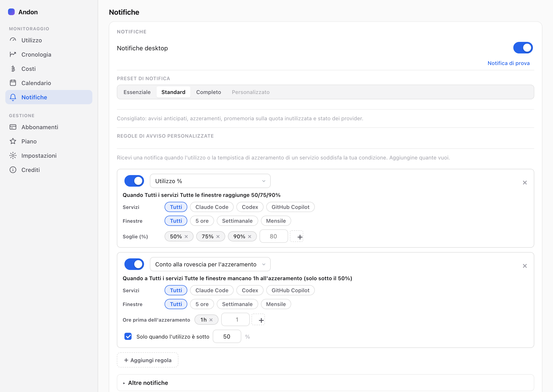Image resolution: width=553 pixels, height=392 pixels.
Task: Send a Notifica di prova
Action: click(x=508, y=63)
